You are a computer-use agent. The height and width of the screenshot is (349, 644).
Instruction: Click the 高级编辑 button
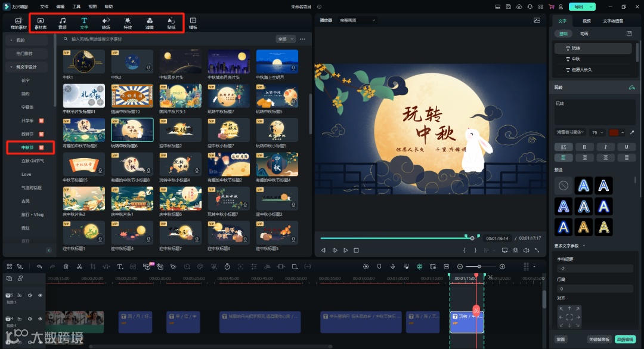(625, 339)
